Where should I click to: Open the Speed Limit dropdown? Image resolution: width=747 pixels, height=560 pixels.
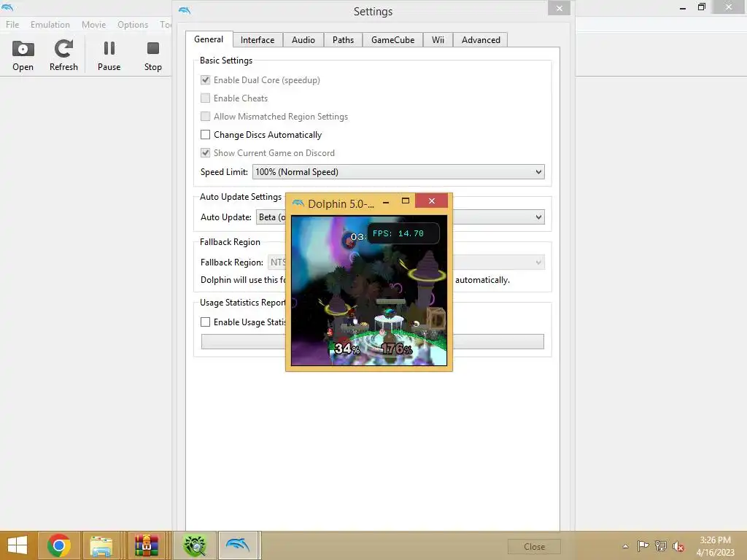[x=398, y=172]
